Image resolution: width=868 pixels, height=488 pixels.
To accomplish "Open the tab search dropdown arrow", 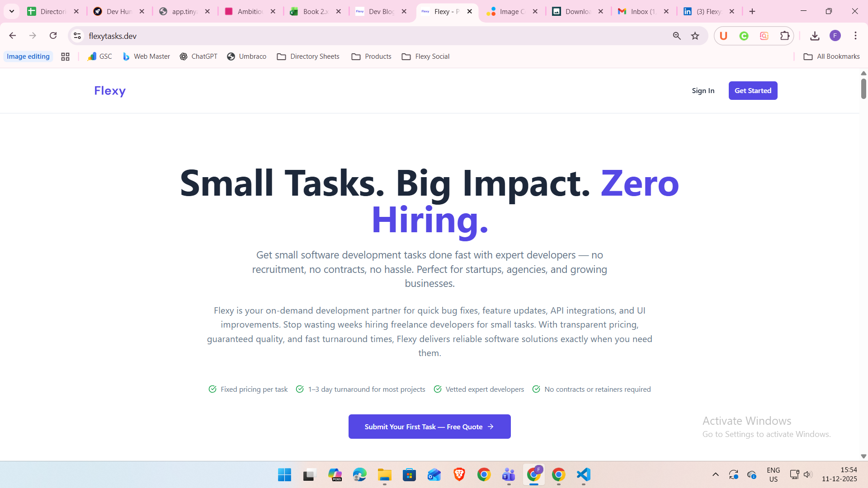I will point(12,11).
